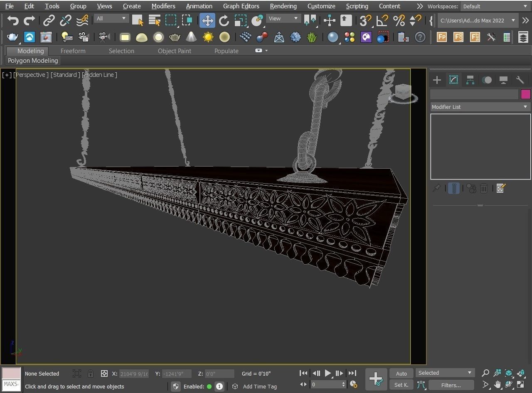Click the 'Set K.' button
This screenshot has height=393, width=532.
[x=401, y=385]
